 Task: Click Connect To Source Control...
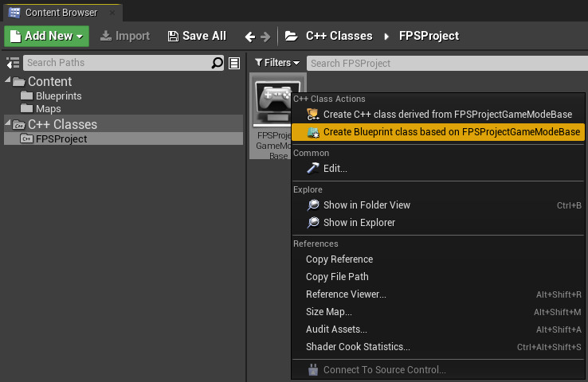438,369
